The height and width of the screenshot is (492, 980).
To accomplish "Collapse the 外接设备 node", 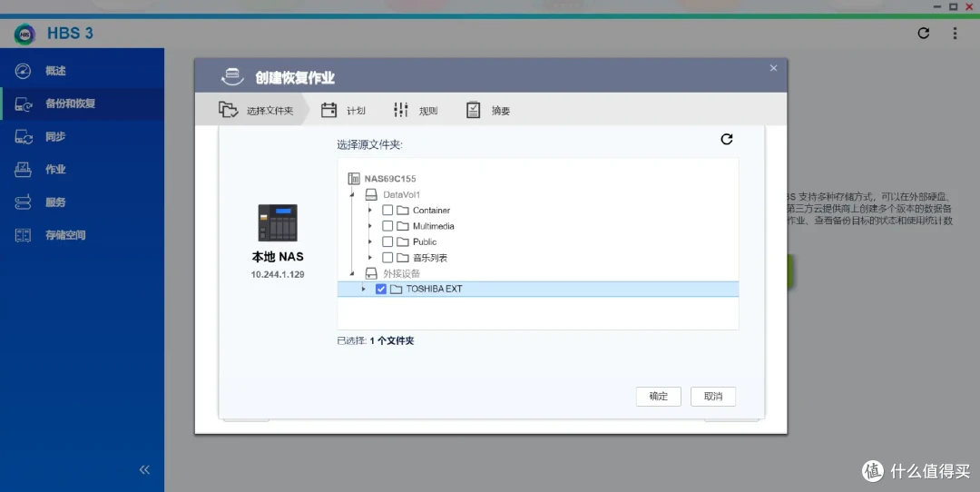I will point(352,273).
